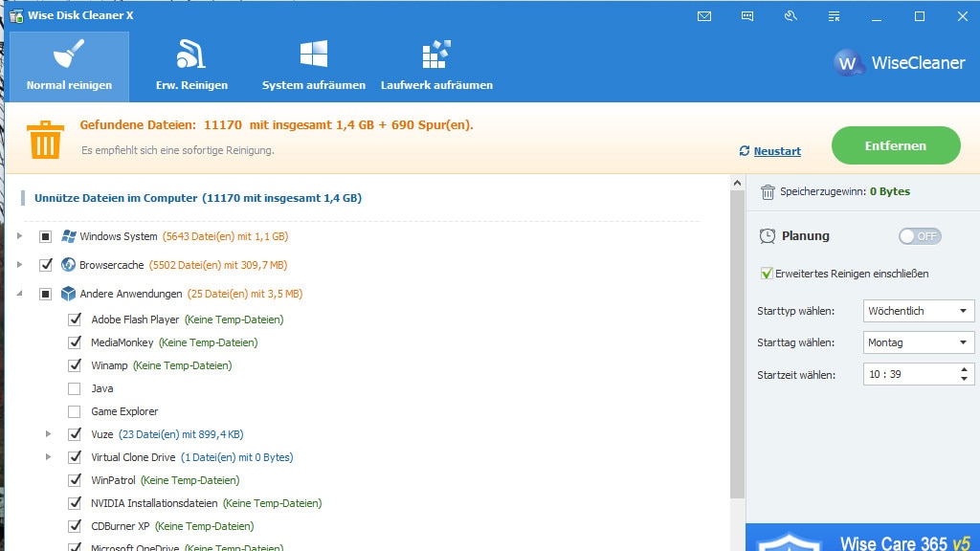Viewport: 980px width, 551px height.
Task: Increase Startzeit with the up arrow
Action: click(x=964, y=369)
